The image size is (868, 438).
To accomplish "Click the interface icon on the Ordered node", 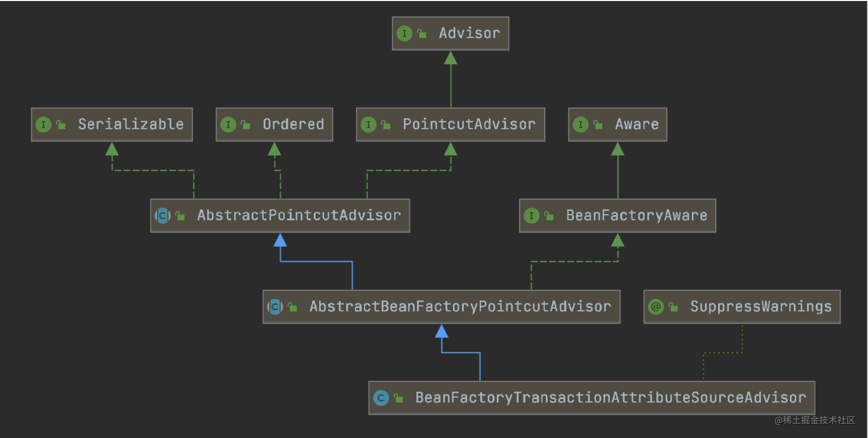I will [x=228, y=124].
